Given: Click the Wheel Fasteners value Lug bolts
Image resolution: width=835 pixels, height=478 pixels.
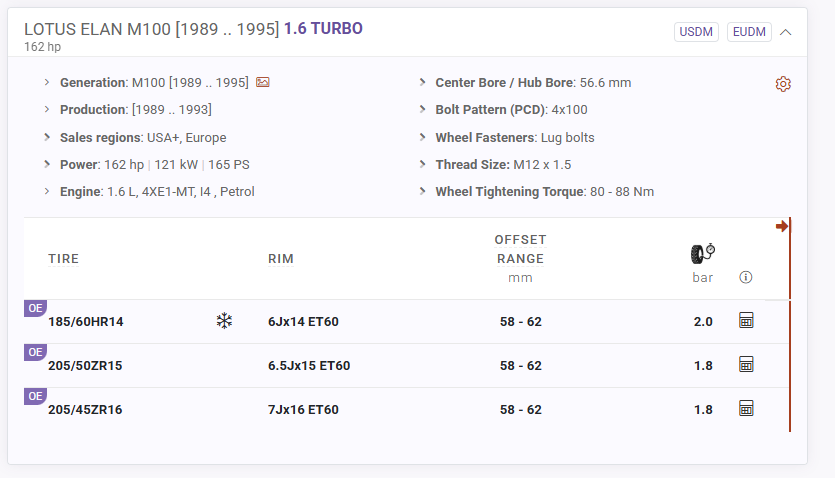Looking at the screenshot, I should (x=568, y=137).
